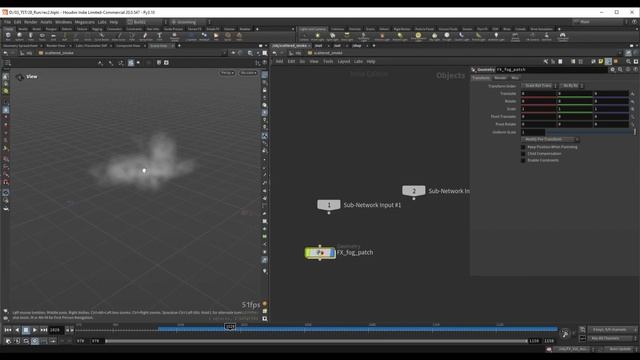Open Modify Pre-Transform dropdown
The width and height of the screenshot is (640, 360).
(x=550, y=140)
